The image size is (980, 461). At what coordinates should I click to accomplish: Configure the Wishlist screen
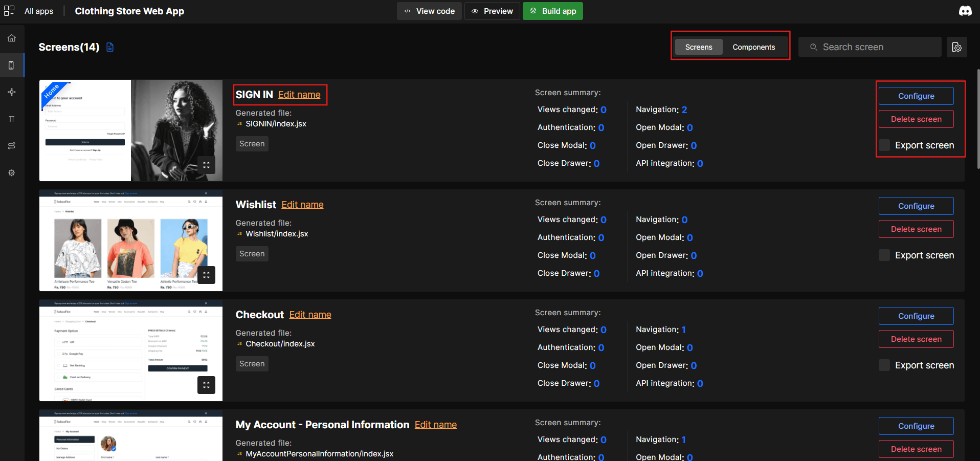tap(916, 206)
